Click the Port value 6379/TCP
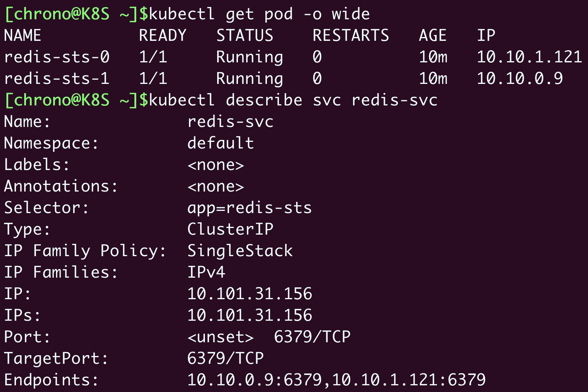The width and height of the screenshot is (588, 392). click(312, 337)
